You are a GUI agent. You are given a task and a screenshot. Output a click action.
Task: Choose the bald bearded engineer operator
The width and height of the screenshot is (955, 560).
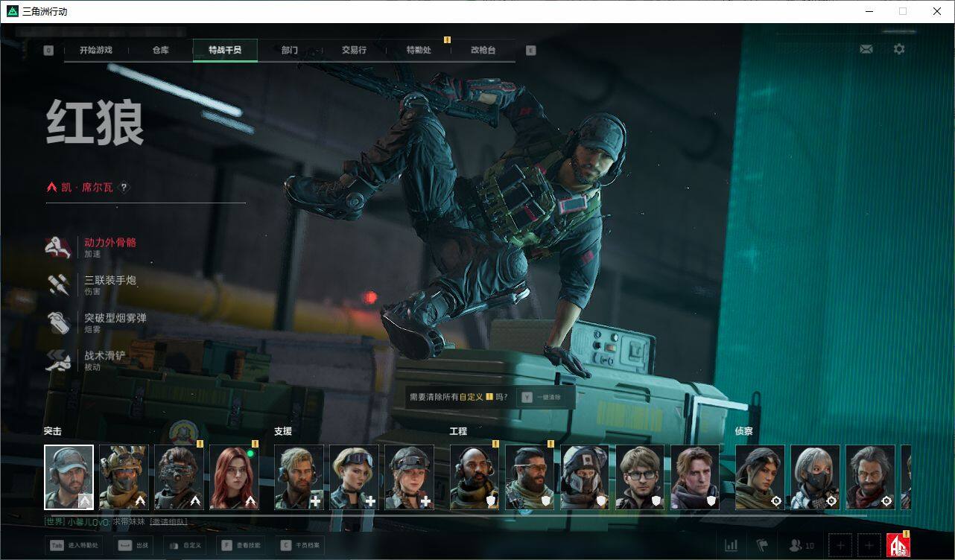point(475,477)
